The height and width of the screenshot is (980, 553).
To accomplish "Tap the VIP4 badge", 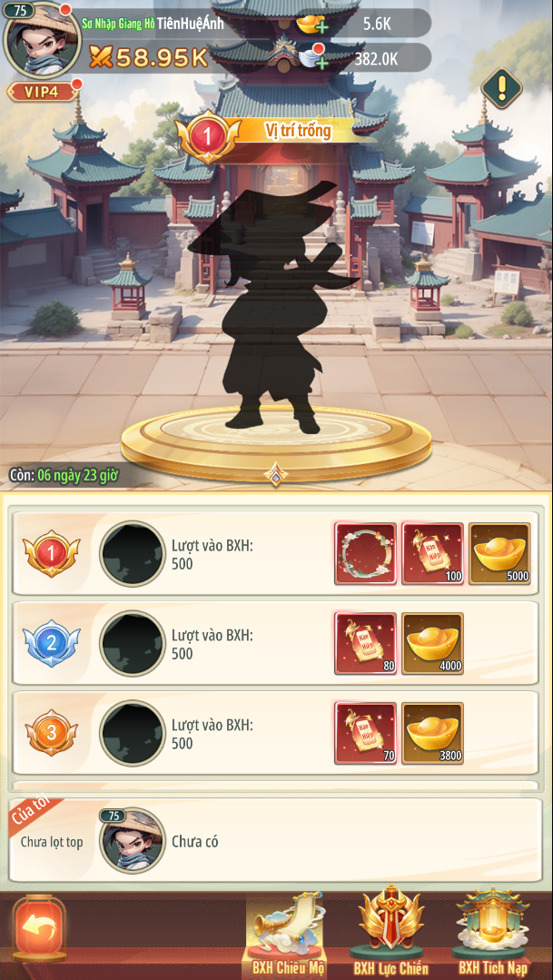I will point(43,92).
